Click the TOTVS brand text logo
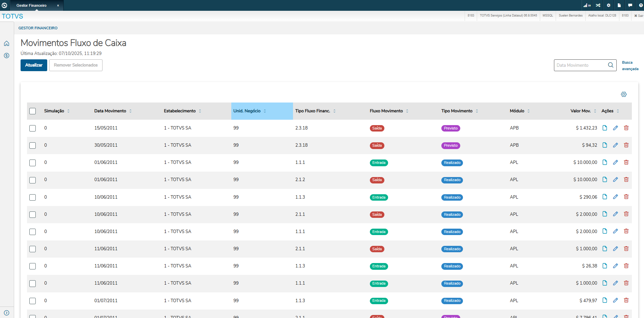This screenshot has height=318, width=644. (x=12, y=16)
